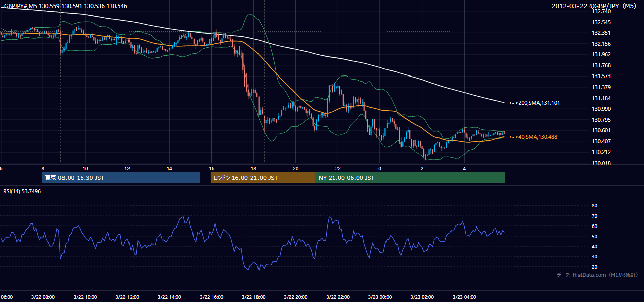Click price axis level 130.212
This screenshot has width=644, height=302.
600,152
